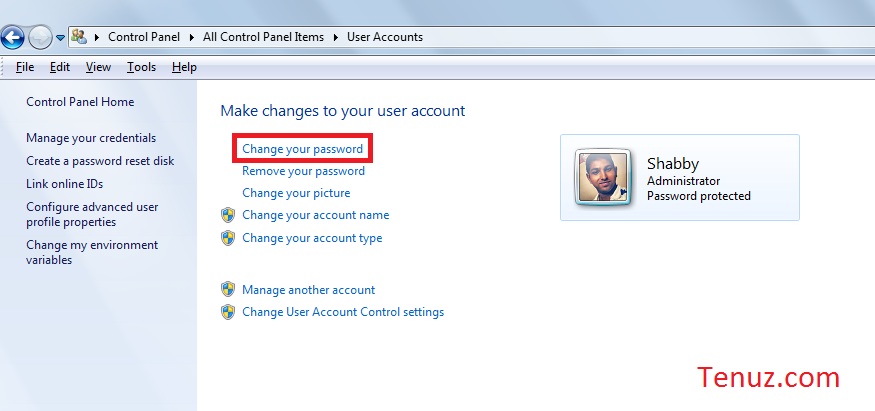Click the shield icon beside Change your account name

tap(228, 215)
